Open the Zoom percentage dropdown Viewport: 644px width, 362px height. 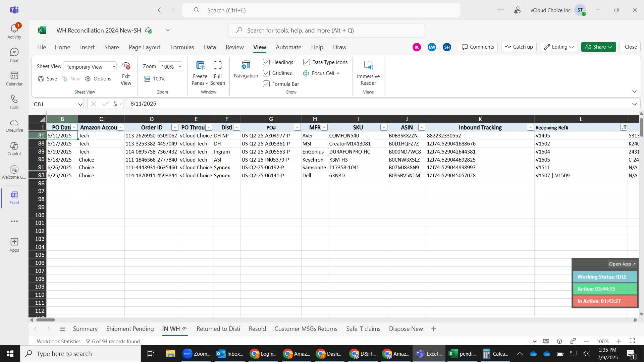pos(170,67)
